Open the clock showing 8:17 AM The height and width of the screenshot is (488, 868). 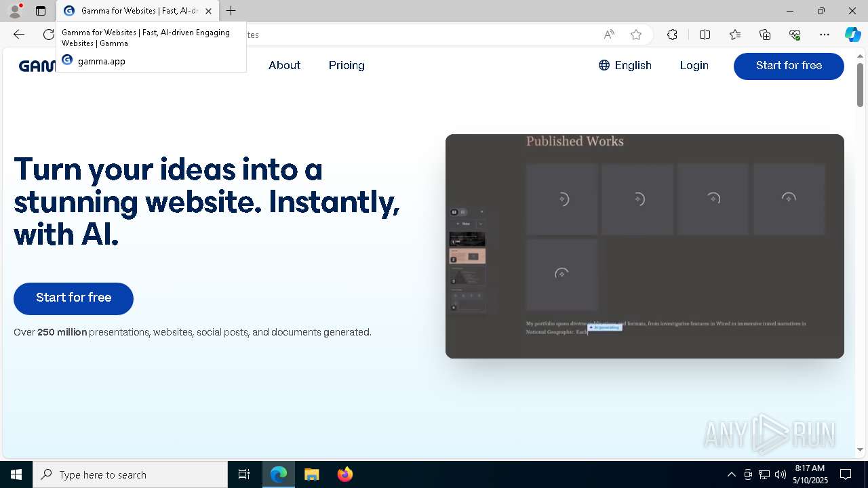tap(811, 474)
